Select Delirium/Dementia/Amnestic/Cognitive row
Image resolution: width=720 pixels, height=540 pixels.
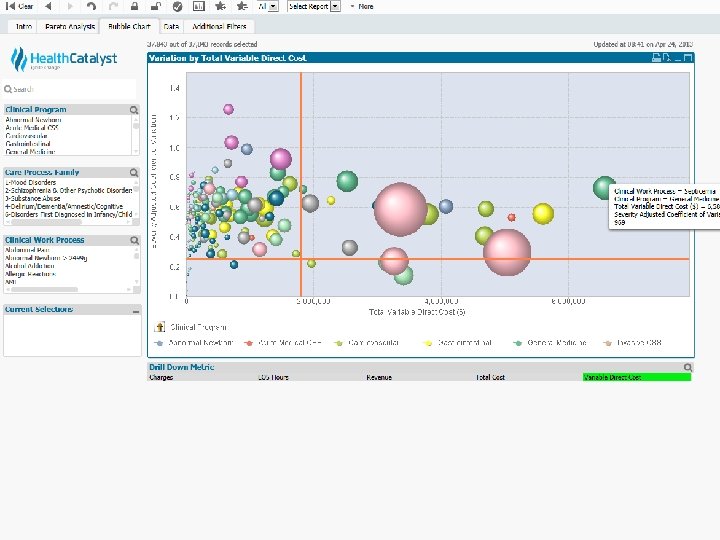point(68,206)
